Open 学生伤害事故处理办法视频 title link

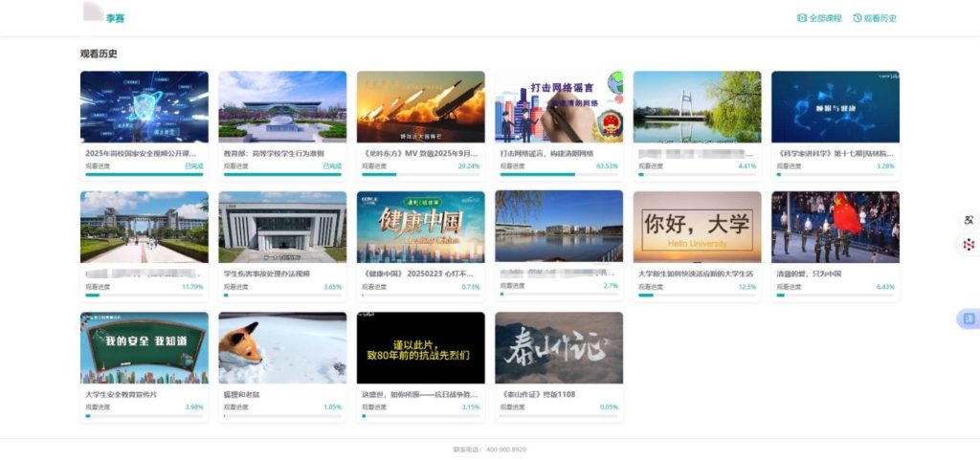click(x=267, y=274)
